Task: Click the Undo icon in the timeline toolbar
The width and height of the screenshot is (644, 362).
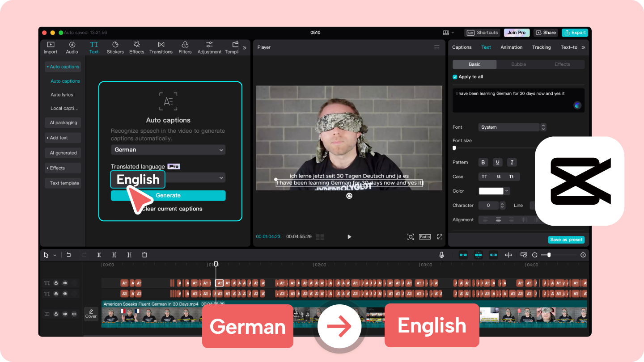Action: (68, 255)
